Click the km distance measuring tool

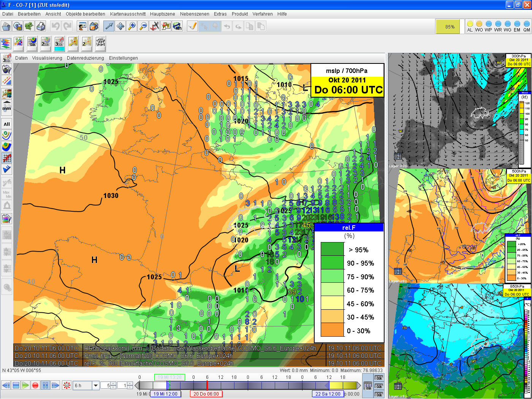tap(177, 26)
